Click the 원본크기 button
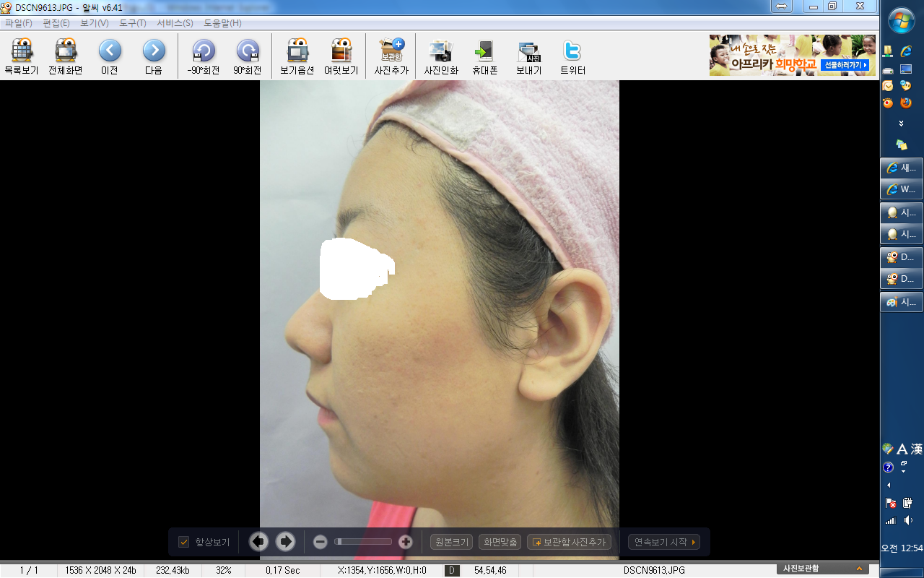This screenshot has width=924, height=578. [451, 542]
